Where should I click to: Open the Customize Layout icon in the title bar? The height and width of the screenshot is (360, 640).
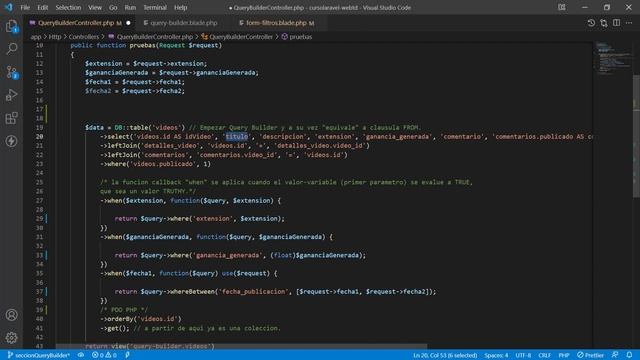coord(562,7)
